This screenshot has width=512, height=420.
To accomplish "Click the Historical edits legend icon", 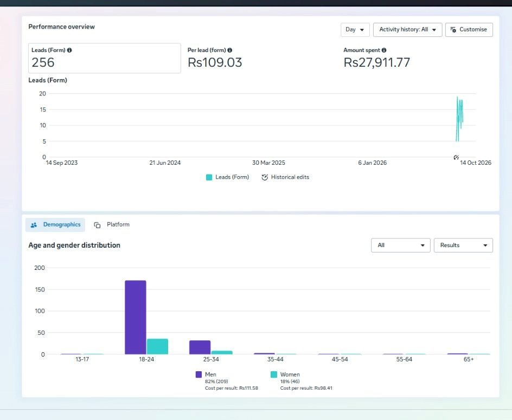I will tap(265, 177).
